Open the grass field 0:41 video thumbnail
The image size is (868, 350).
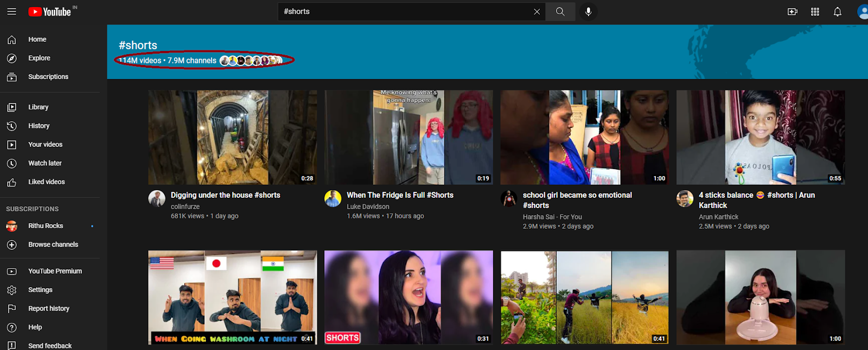(584, 297)
